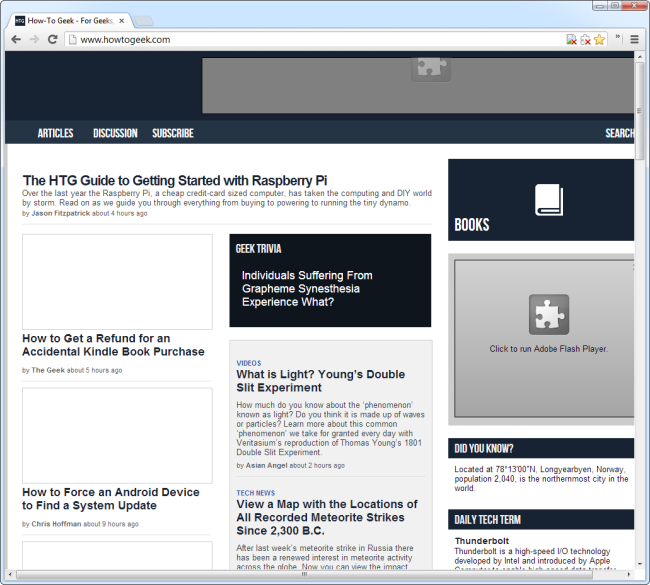Click the 'about 5 hours ago' timestamp
The width and height of the screenshot is (650, 585).
point(95,370)
